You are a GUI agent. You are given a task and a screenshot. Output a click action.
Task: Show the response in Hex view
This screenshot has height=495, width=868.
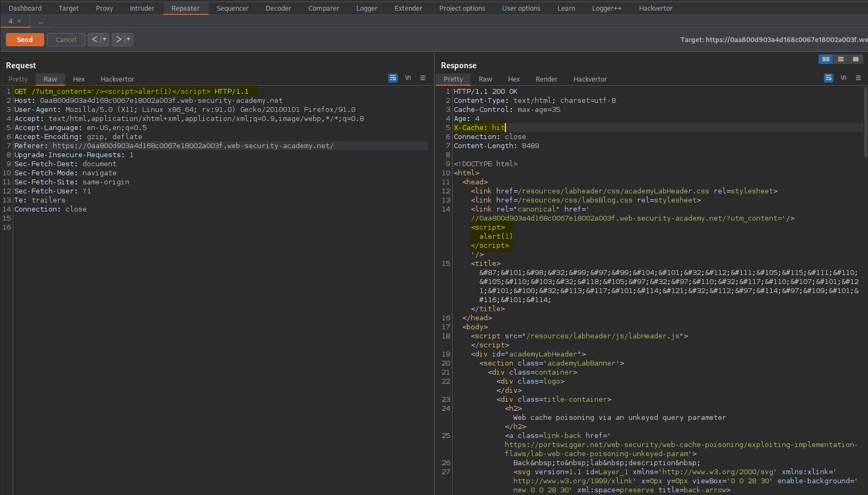tap(514, 79)
